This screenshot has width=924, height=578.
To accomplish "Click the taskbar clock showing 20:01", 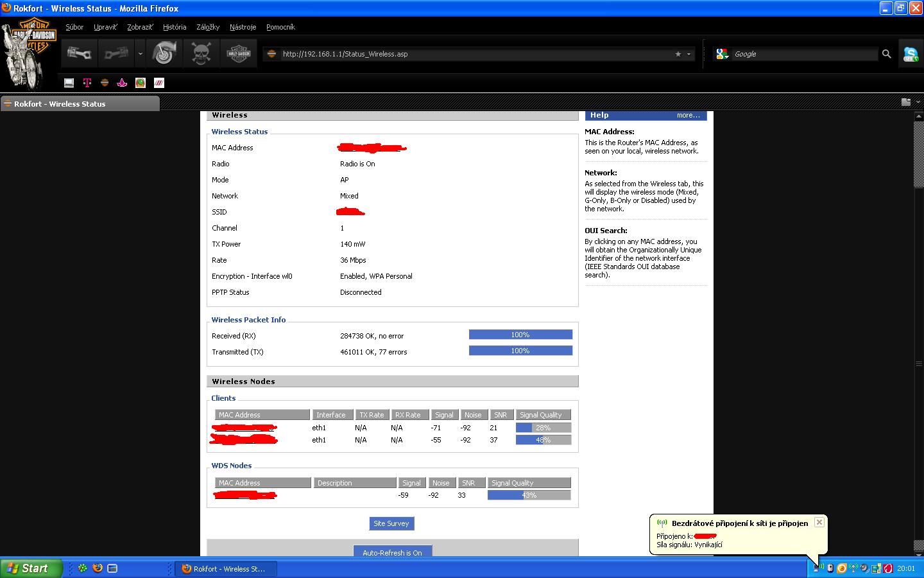I will (906, 568).
